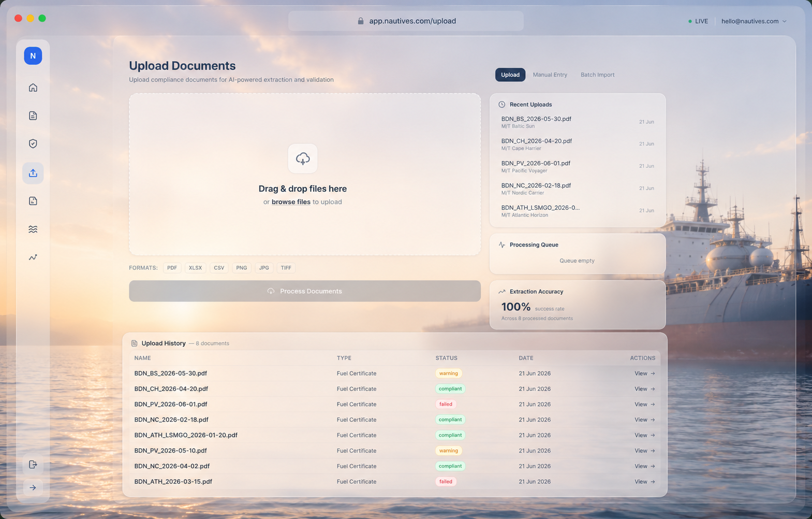The height and width of the screenshot is (519, 812).
Task: Click the PDF format chip
Action: [172, 268]
